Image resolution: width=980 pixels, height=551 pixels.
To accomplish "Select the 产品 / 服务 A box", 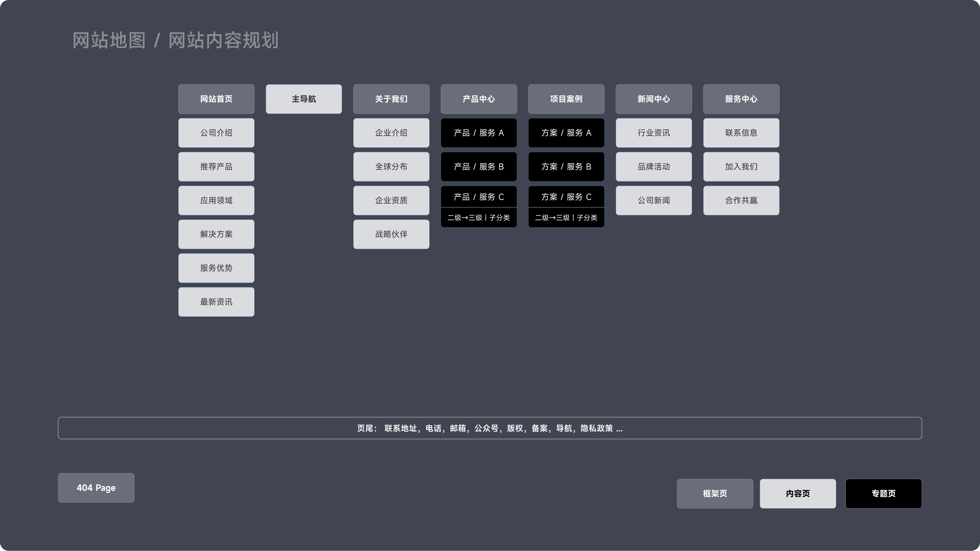I will (479, 133).
